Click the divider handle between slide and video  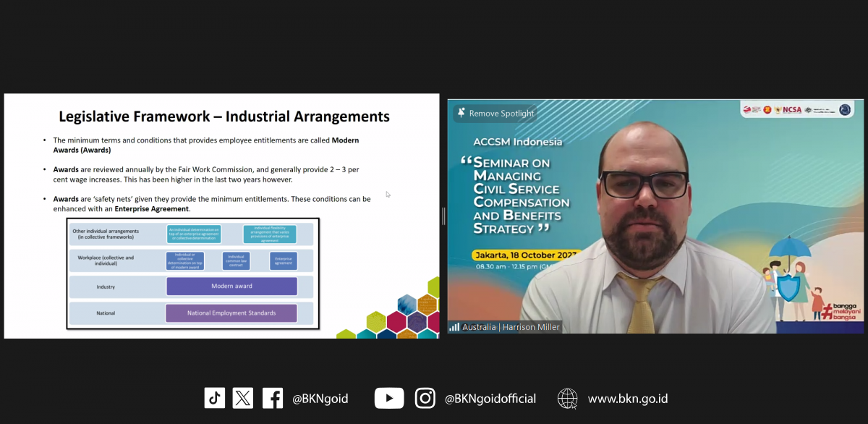(443, 216)
